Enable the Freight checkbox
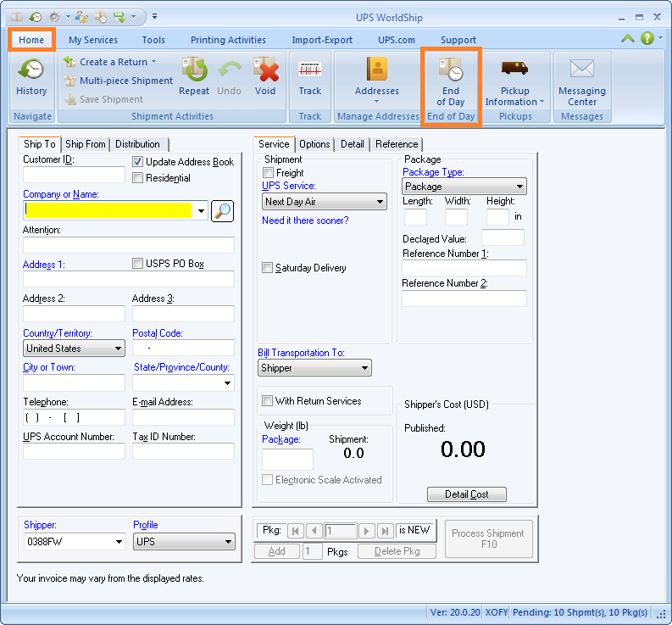The width and height of the screenshot is (672, 625). point(268,173)
